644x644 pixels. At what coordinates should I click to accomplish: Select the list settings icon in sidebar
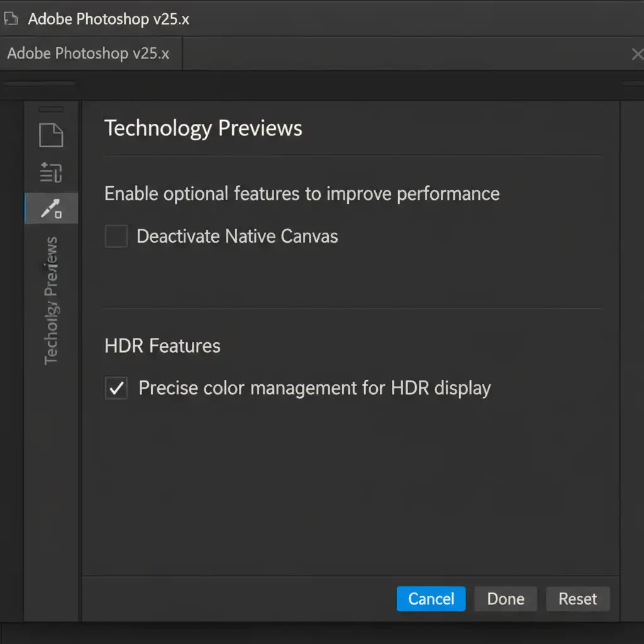[51, 172]
